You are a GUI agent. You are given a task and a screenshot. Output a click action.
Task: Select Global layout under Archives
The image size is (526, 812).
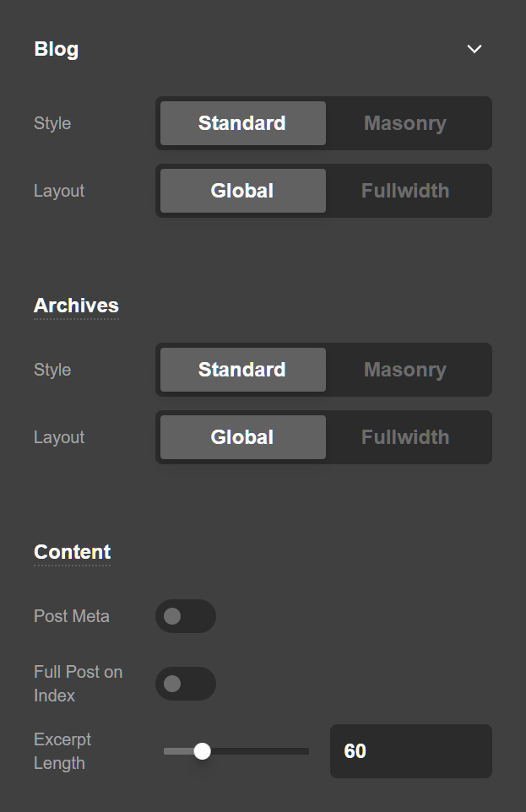241,436
